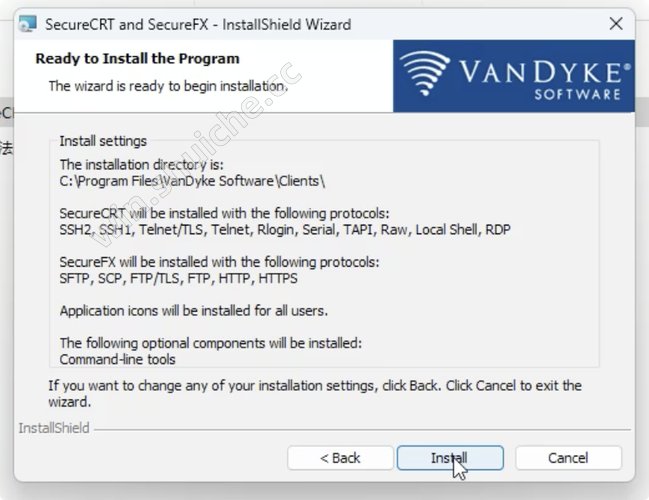This screenshot has height=500, width=649.
Task: Click 'SecureFX will be installed' protocols line
Action: pos(219,262)
